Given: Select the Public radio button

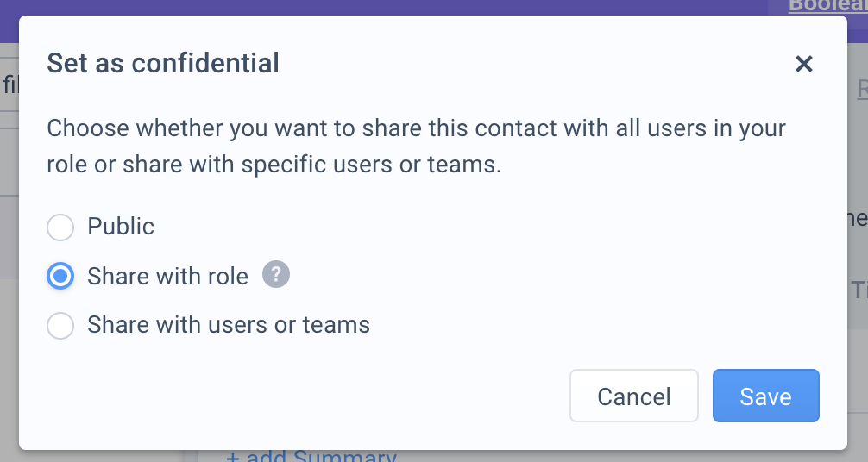Looking at the screenshot, I should (60, 228).
